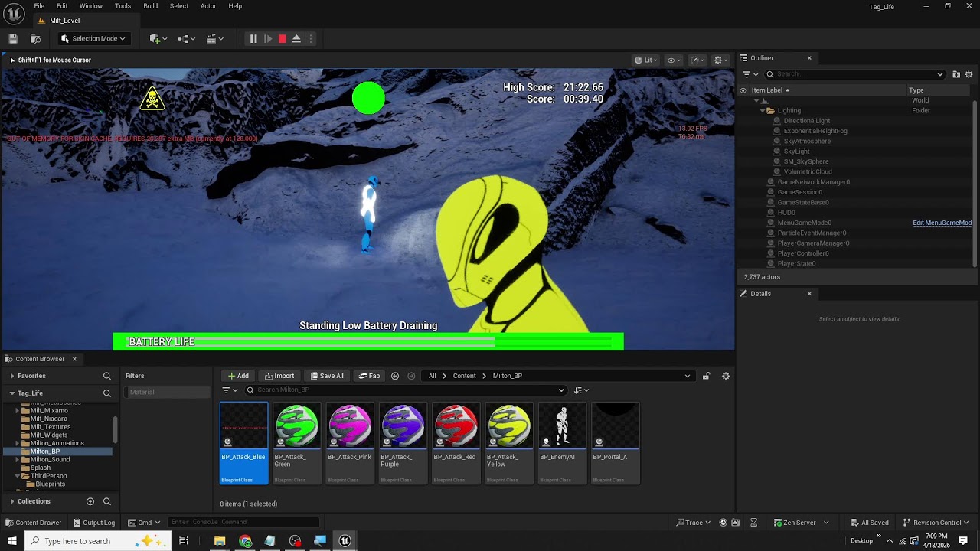Image resolution: width=980 pixels, height=551 pixels.
Task: Open the viewport Show flags eye menu
Action: pos(675,60)
